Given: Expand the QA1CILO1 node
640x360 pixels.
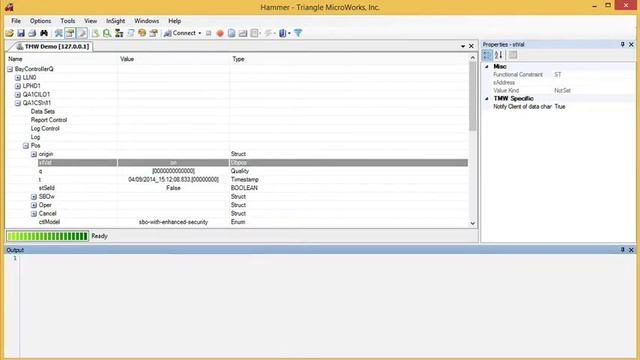Looking at the screenshot, I should (18, 95).
